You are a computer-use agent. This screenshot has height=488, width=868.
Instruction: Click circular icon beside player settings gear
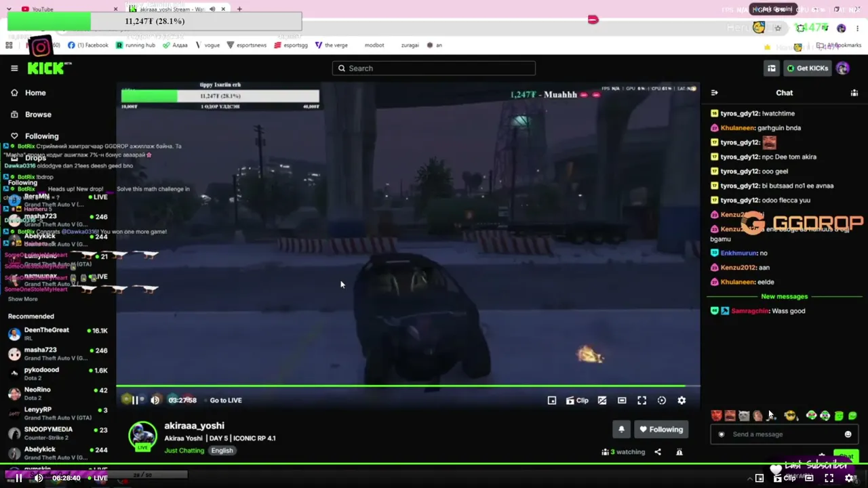pyautogui.click(x=662, y=401)
